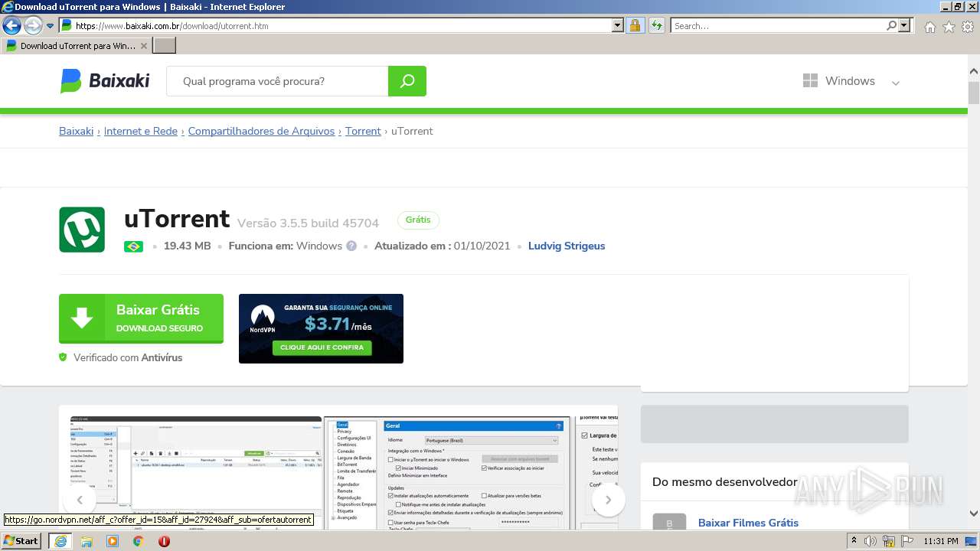Click the Action Center flag icon

pos(906,541)
